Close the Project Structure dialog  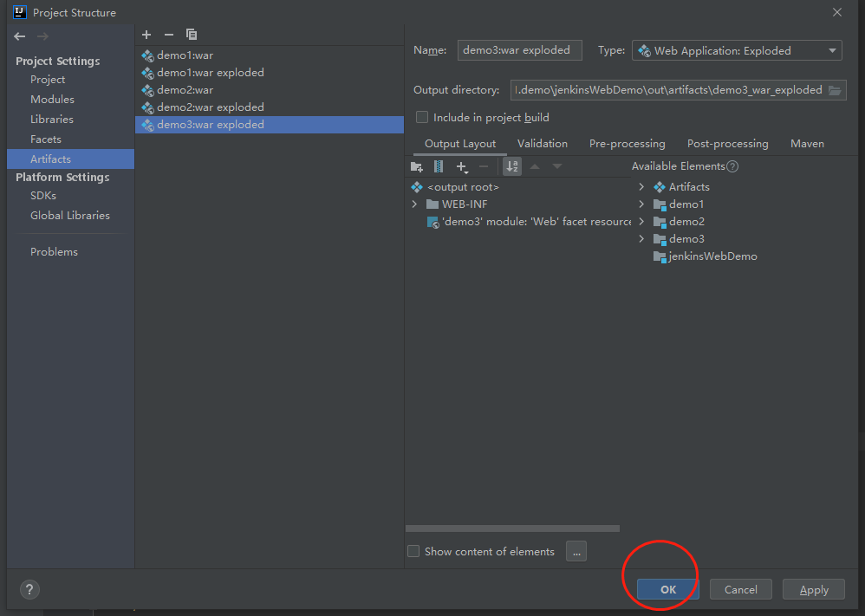coord(837,12)
